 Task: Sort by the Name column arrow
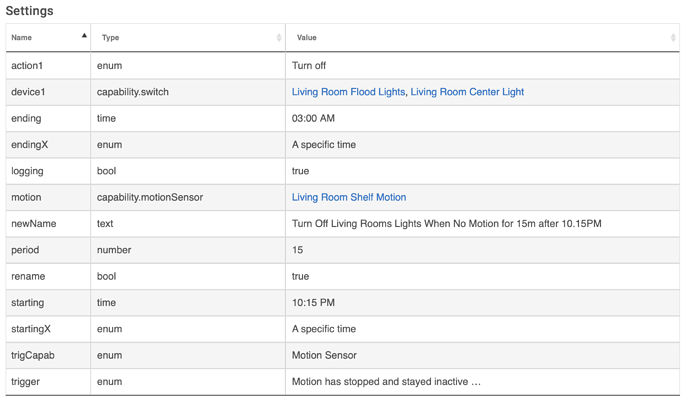[84, 36]
